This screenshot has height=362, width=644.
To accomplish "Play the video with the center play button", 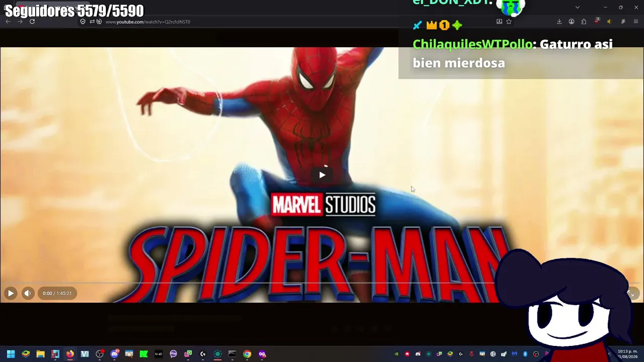I will (x=322, y=175).
